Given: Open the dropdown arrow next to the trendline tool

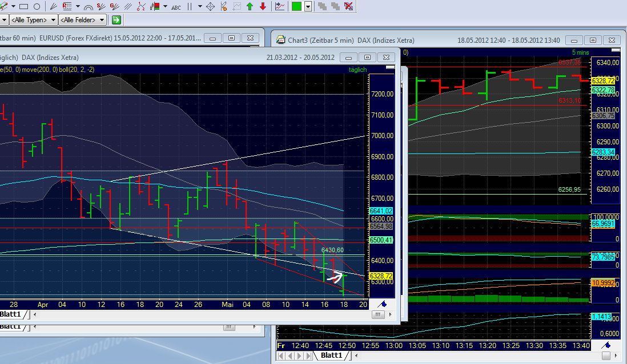Looking at the screenshot, I should click(77, 6).
